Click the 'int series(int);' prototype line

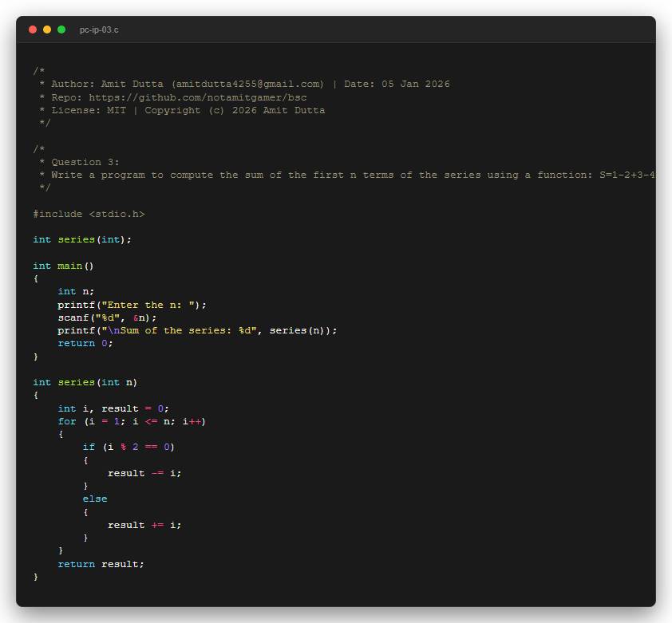point(82,239)
